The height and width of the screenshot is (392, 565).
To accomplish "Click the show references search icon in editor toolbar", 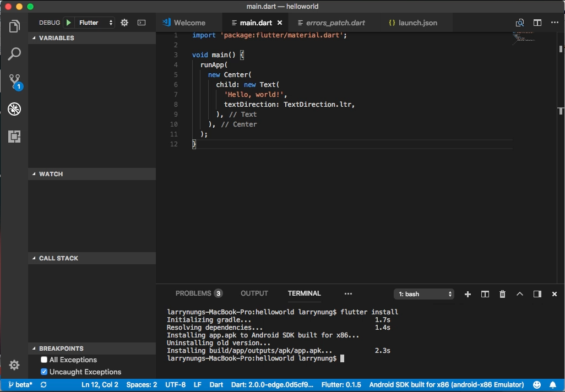I will pos(520,23).
